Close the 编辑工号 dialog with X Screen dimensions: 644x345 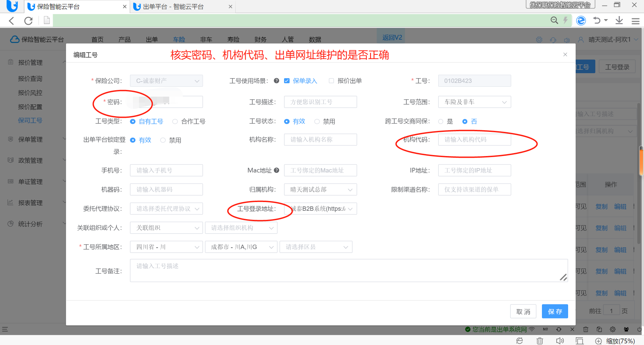click(x=565, y=54)
